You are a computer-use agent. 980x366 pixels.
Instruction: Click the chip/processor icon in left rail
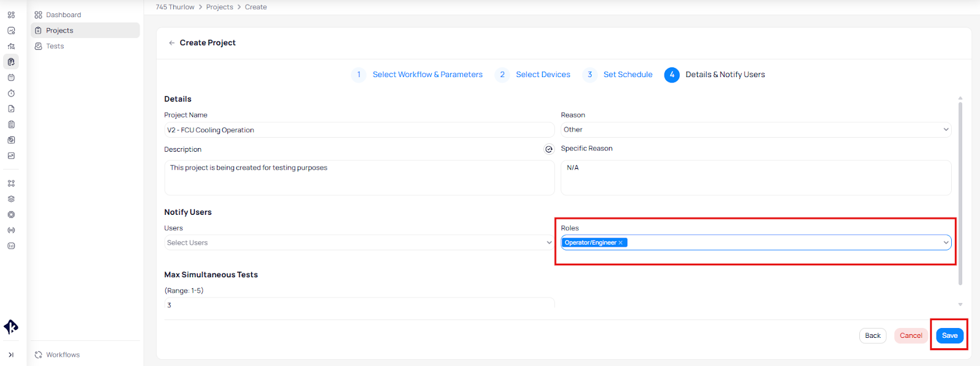[x=11, y=215]
